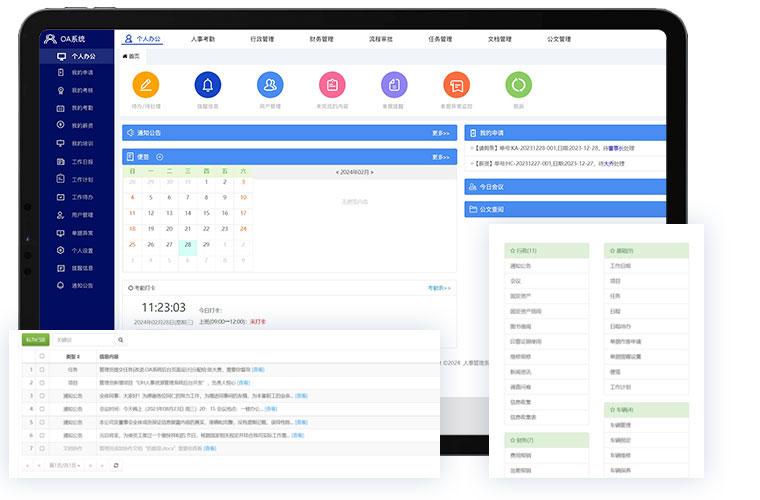
Task: Click the purple document shortcut icon
Action: pos(394,84)
